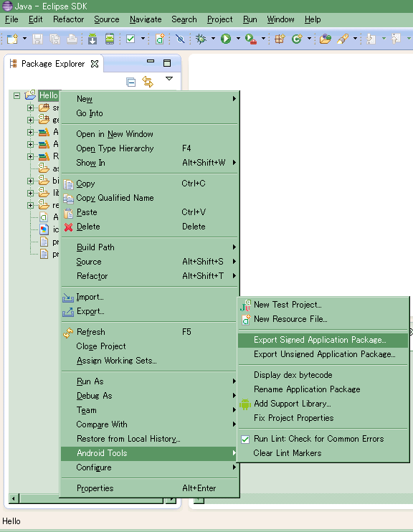Screen dimensions: 413x532
Task: Close the Package Explorer tab
Action: pyautogui.click(x=95, y=64)
